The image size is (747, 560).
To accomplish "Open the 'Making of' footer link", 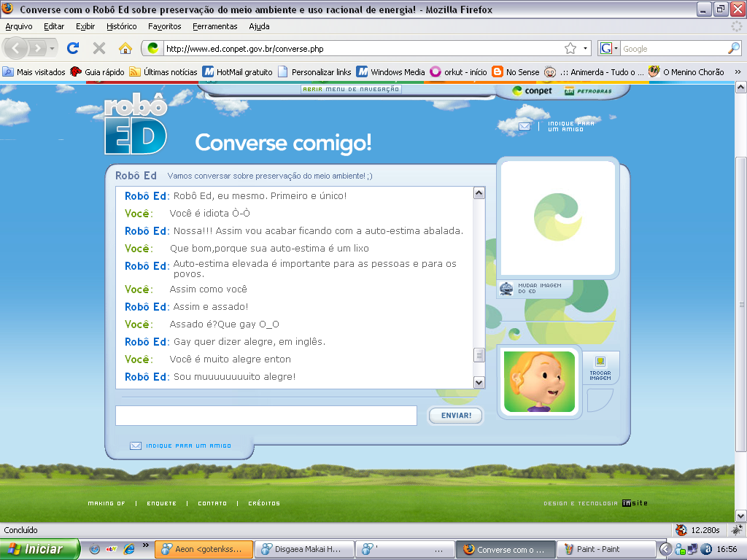I will tap(107, 503).
